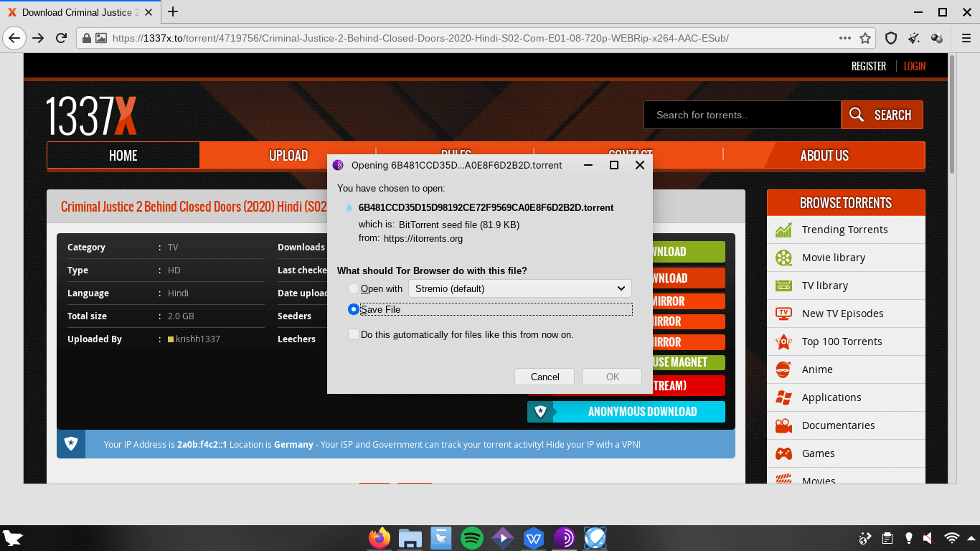Click the uploader name krishh1337
Viewport: 980px width, 551px height.
(197, 339)
